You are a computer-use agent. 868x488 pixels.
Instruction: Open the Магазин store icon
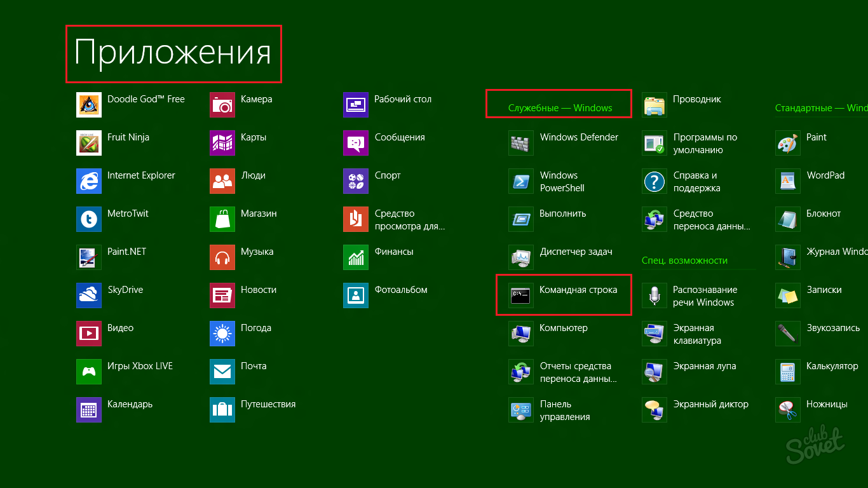coord(222,219)
